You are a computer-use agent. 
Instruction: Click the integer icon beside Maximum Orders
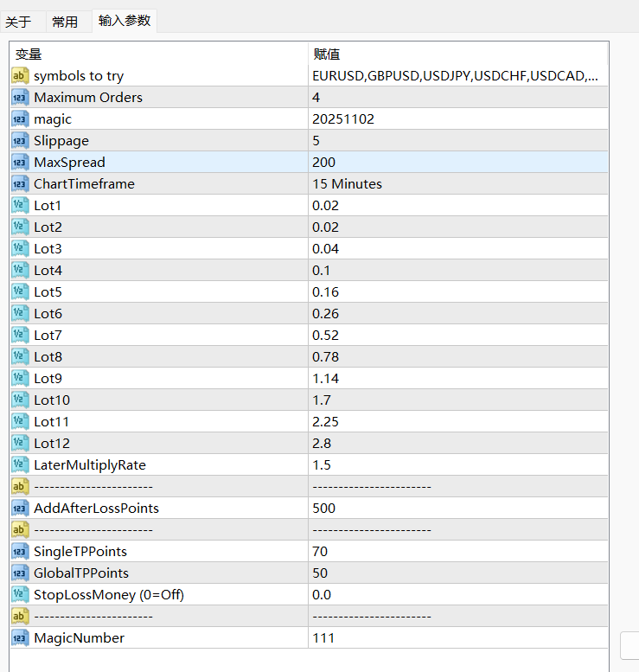(x=20, y=97)
